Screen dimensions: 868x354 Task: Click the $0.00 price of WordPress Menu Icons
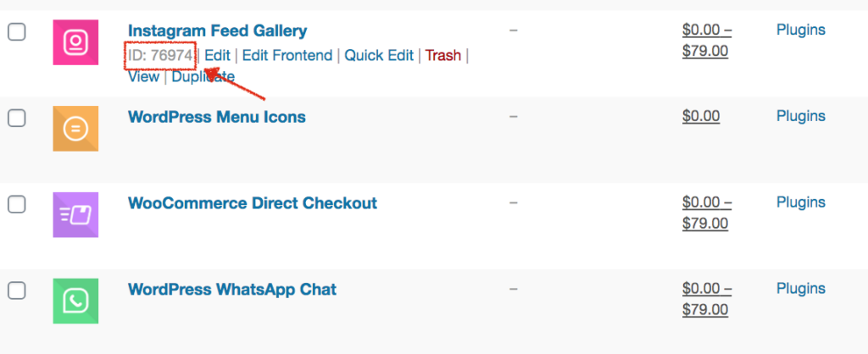point(701,116)
